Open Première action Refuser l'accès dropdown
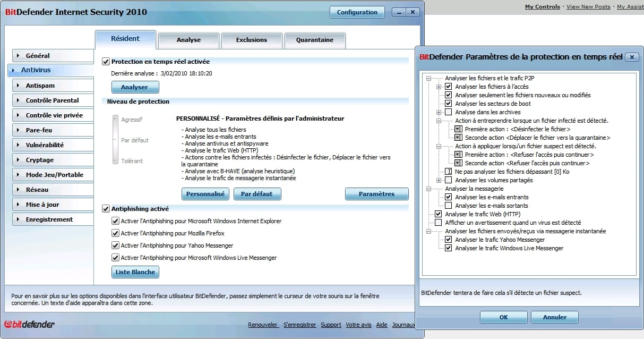This screenshot has width=644, height=339. click(x=459, y=155)
